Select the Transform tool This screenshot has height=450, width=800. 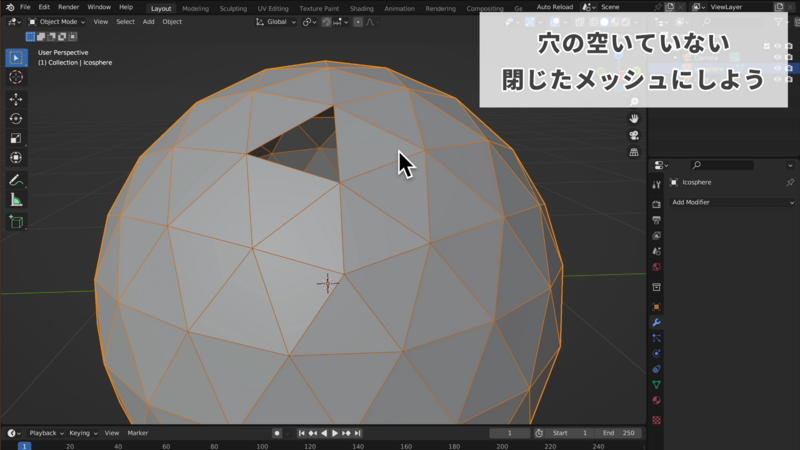tap(16, 158)
